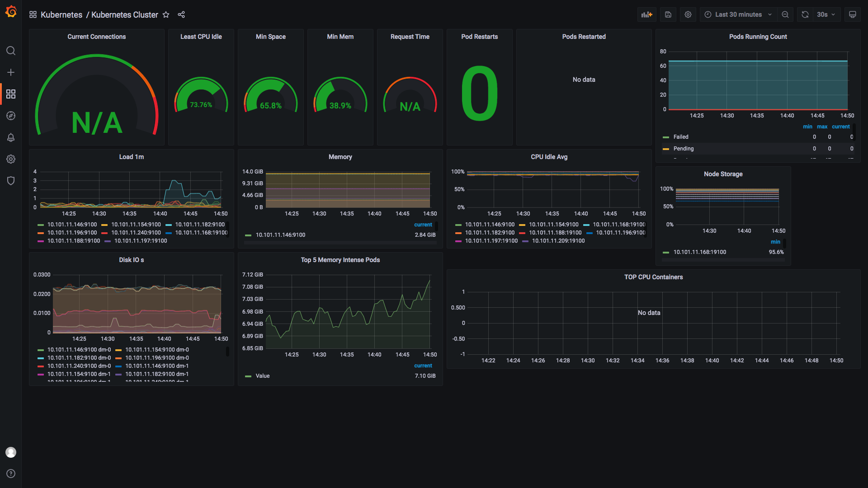Expand the 30s refresh interval dropdown

coord(826,14)
